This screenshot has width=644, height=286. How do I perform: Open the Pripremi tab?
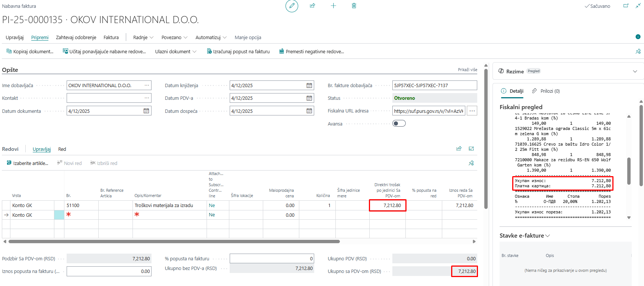pyautogui.click(x=40, y=38)
